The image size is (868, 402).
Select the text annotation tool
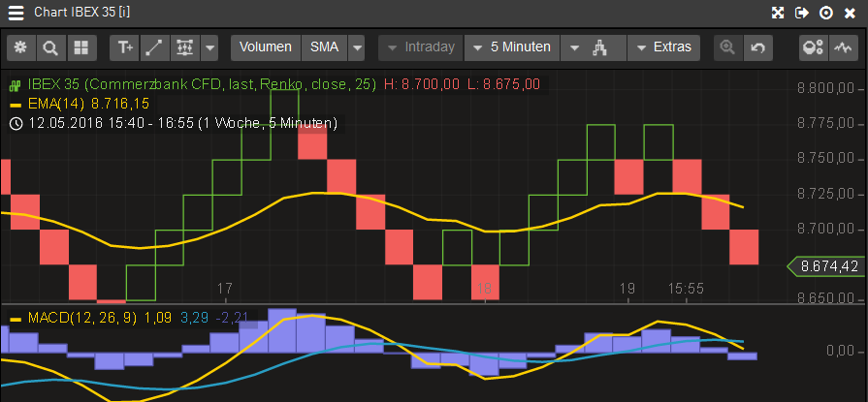pos(125,46)
